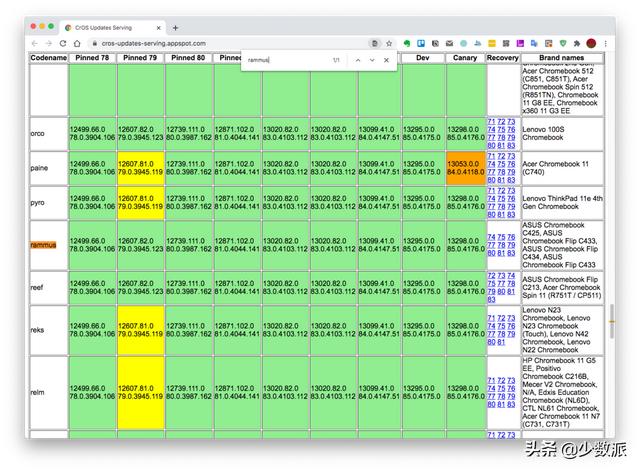Open recovery link 83 in the orco row
The width and height of the screenshot is (640, 471).
[511, 146]
